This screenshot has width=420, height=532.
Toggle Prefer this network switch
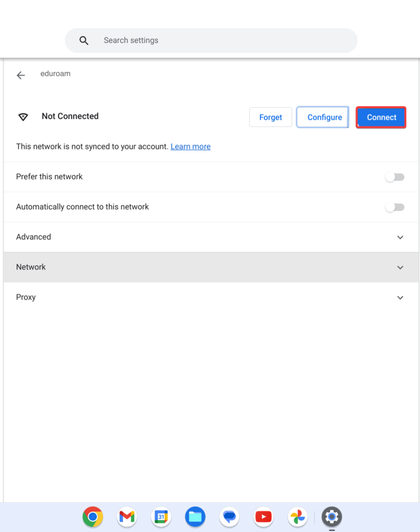[x=395, y=177]
